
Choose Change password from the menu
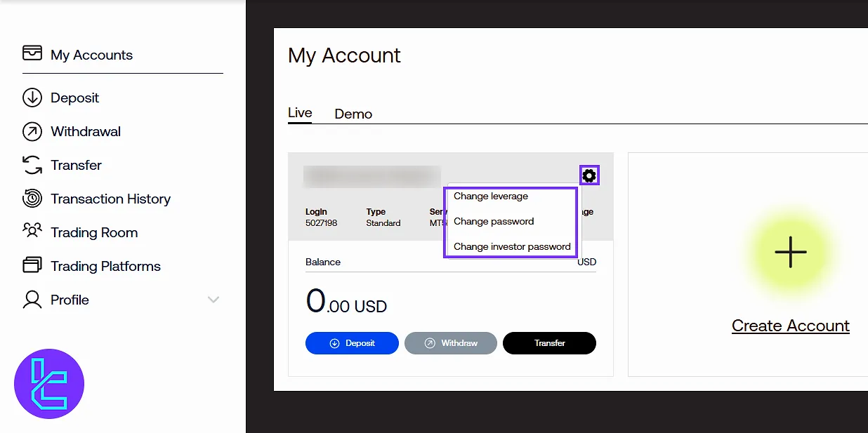coord(494,221)
